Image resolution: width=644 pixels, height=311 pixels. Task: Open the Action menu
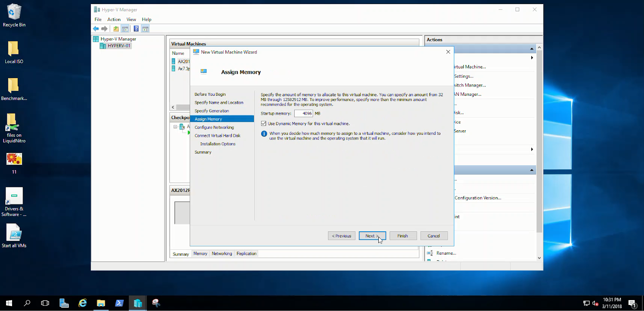point(114,19)
